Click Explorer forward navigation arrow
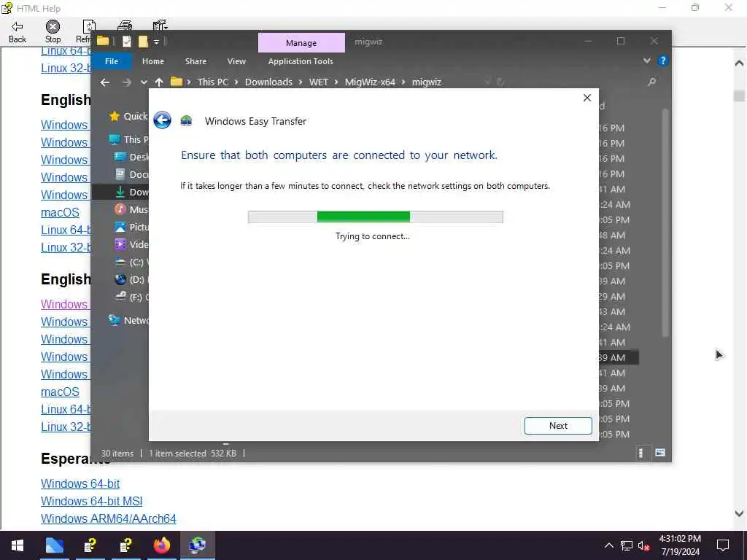The image size is (747, 560). (x=127, y=82)
